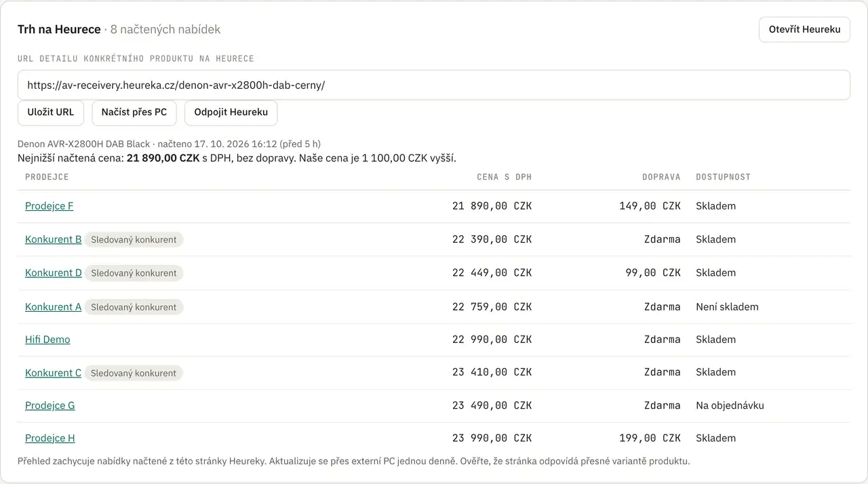Save the URL with Uložit URL
The image size is (868, 484).
coord(51,113)
